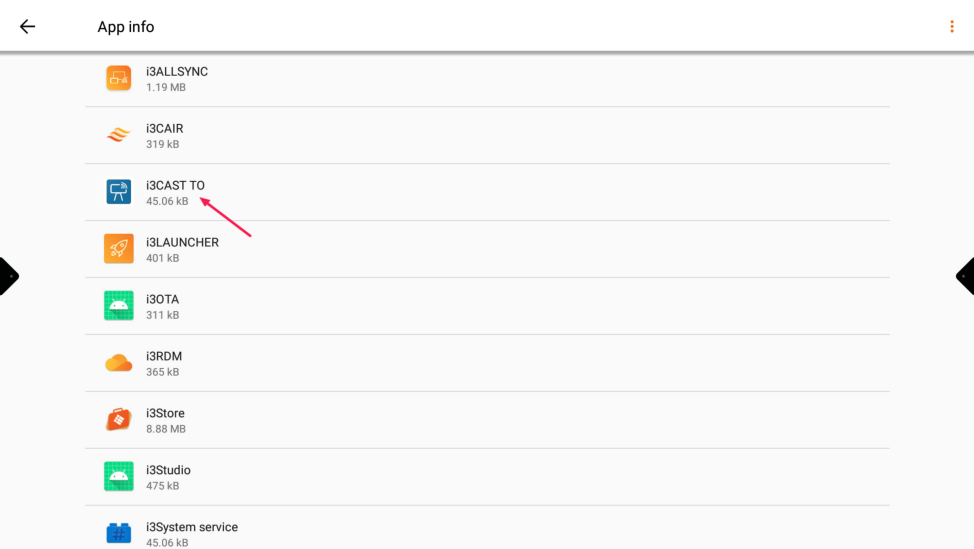
Task: Click the i3Studio Android icon
Action: point(119,477)
